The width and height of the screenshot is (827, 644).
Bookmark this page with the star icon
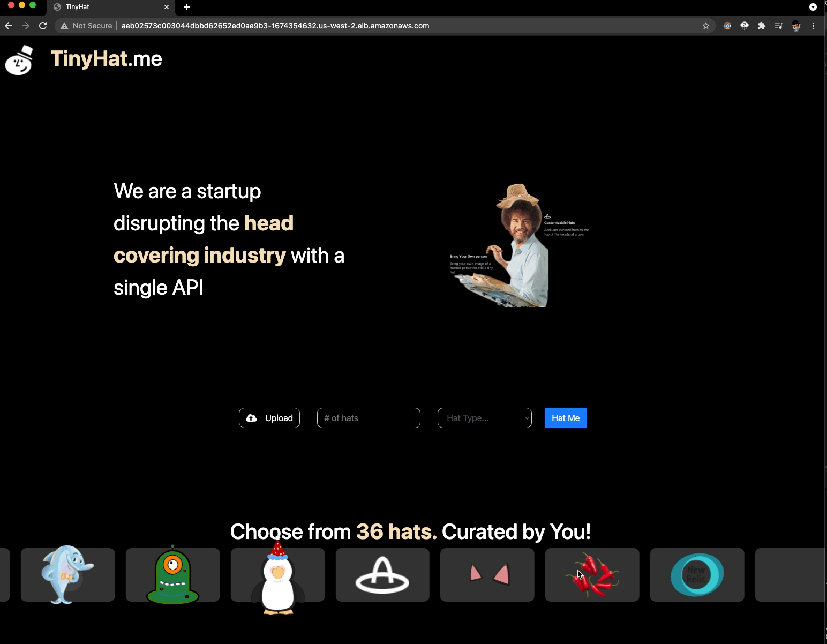click(706, 26)
